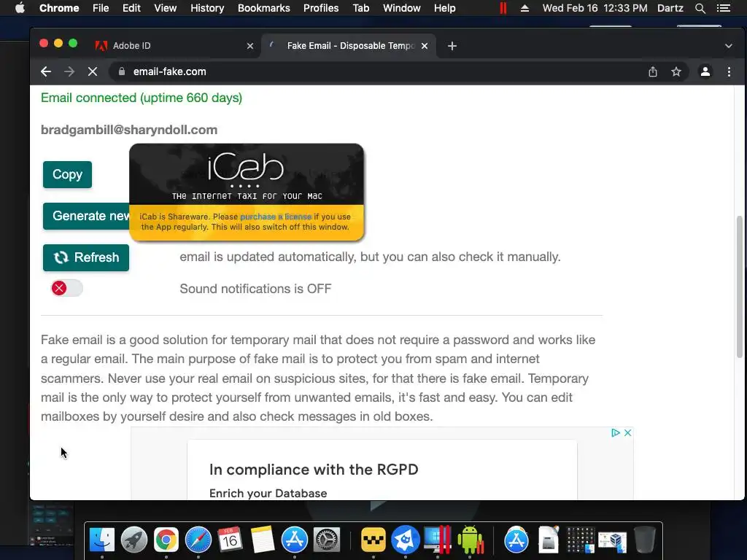Launch Launchpad rocket in the dock
Screen dimensions: 747x560
coord(134,540)
